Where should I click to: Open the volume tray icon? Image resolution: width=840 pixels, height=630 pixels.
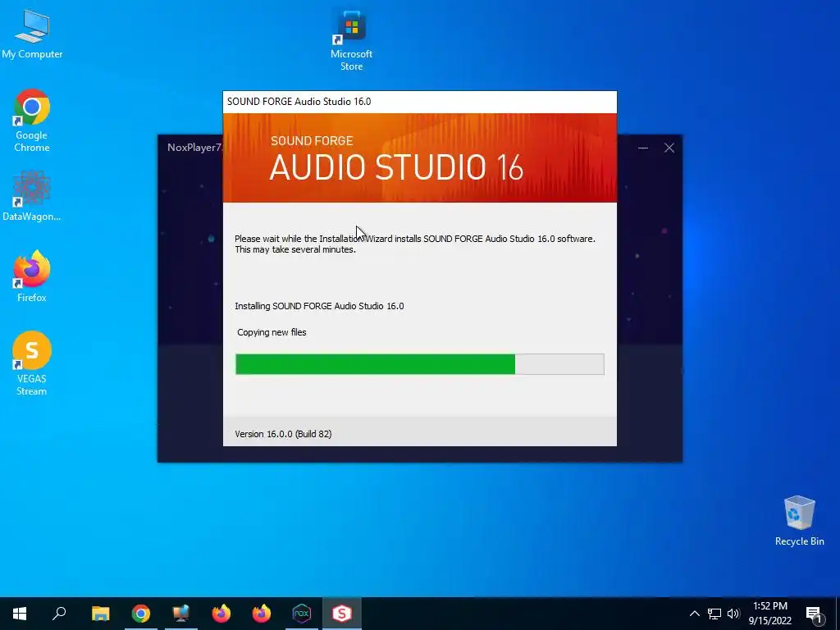(733, 614)
